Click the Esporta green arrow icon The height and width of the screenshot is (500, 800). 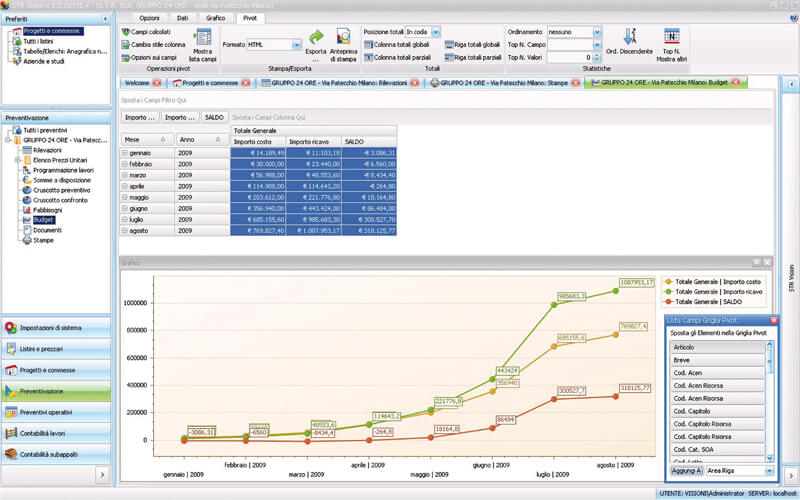click(x=316, y=37)
